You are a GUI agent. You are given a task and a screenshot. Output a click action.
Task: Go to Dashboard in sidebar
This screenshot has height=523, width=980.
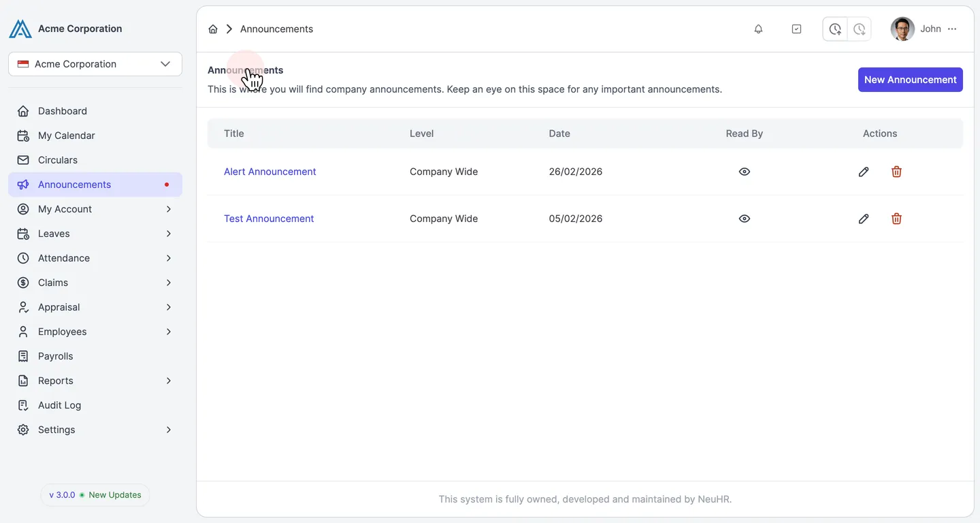95,111
